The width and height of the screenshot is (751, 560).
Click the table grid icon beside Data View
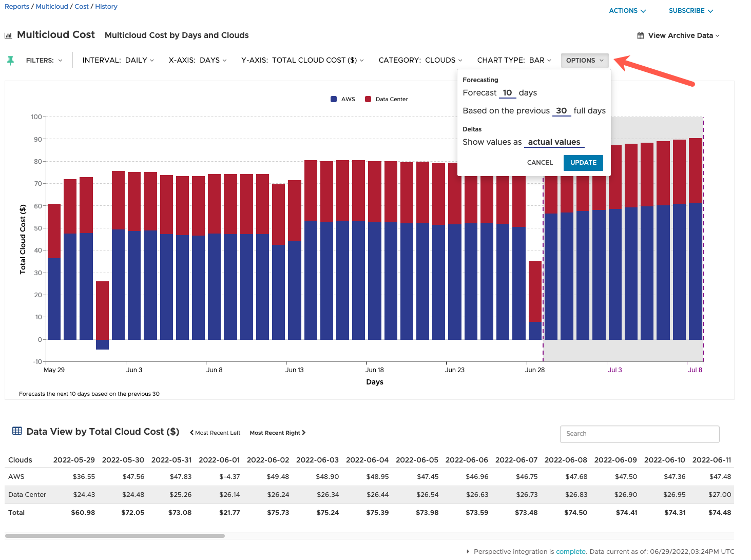pyautogui.click(x=17, y=431)
